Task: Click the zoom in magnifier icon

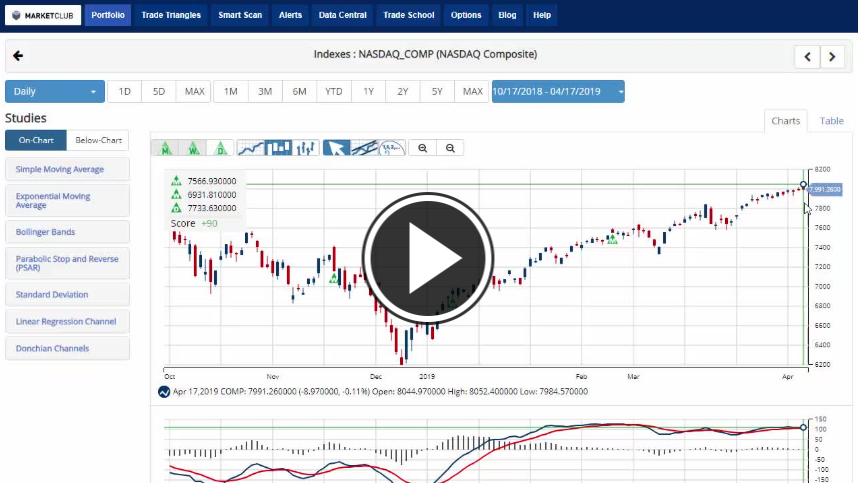Action: [422, 148]
